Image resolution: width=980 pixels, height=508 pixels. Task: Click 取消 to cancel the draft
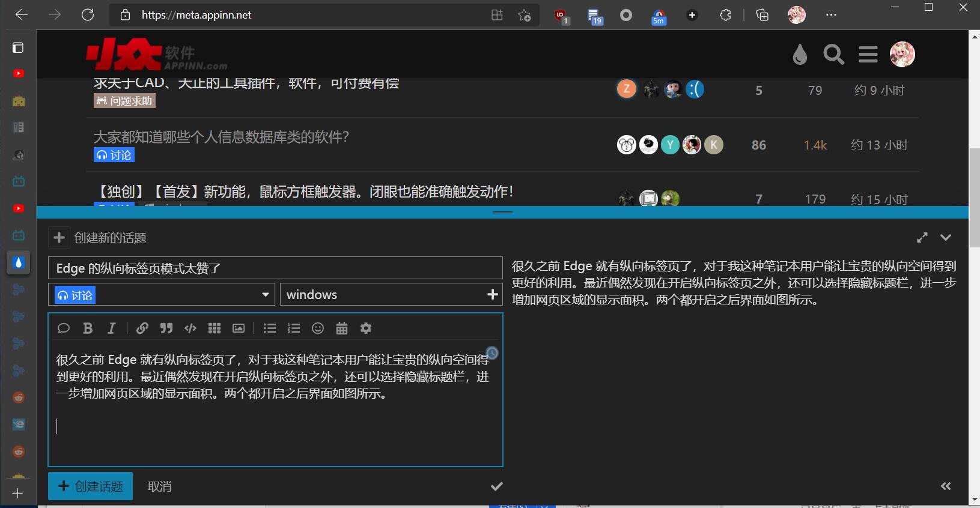[160, 486]
